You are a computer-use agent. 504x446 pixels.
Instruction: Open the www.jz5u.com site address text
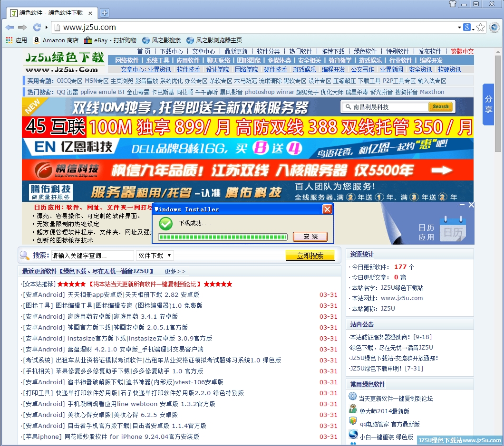click(402, 298)
